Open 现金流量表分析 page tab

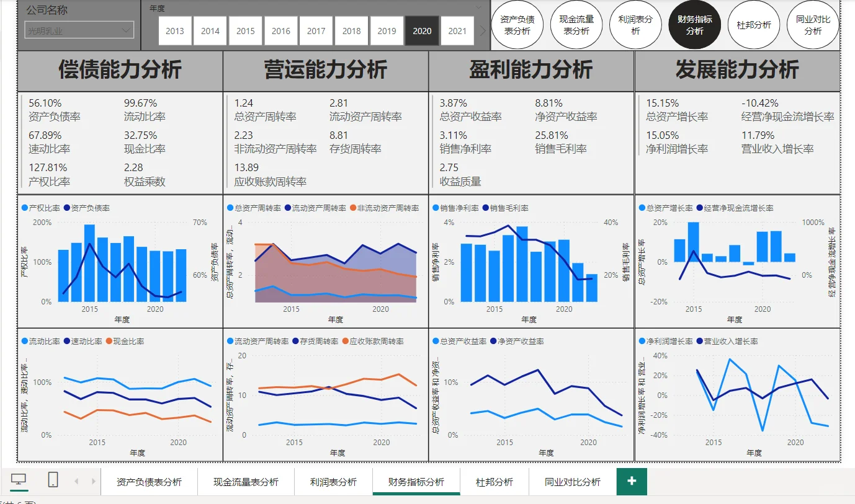point(246,482)
